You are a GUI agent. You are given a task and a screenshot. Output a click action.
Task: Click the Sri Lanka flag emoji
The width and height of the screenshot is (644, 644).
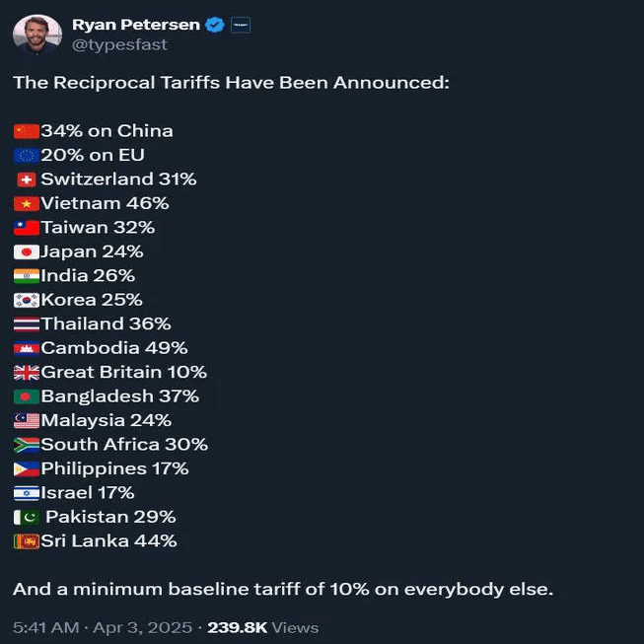[x=27, y=541]
